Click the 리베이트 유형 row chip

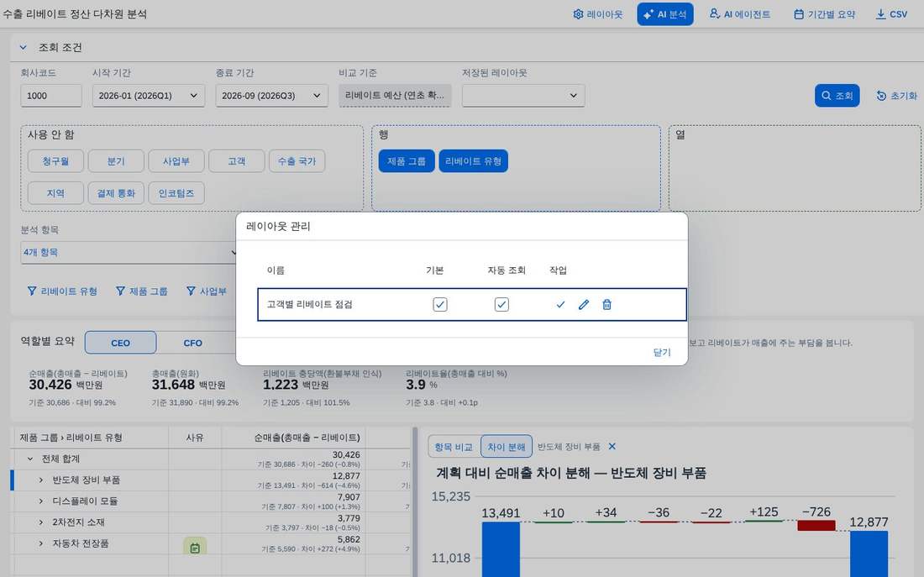click(473, 161)
